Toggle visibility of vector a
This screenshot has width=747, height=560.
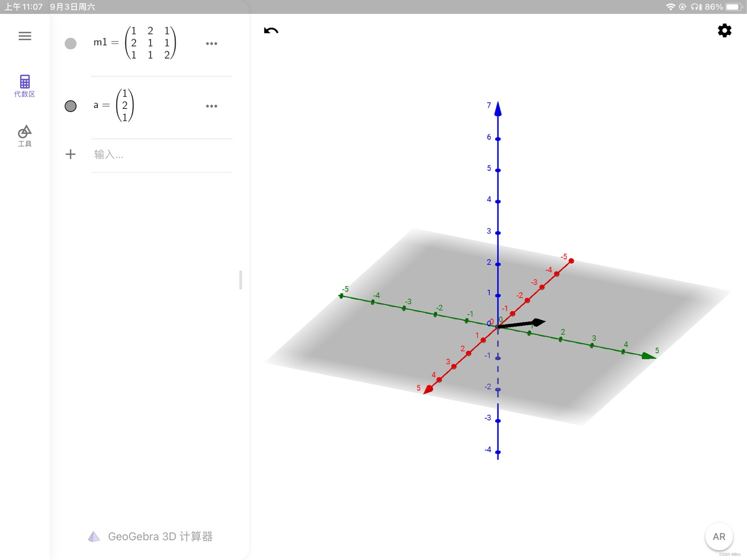coord(70,106)
